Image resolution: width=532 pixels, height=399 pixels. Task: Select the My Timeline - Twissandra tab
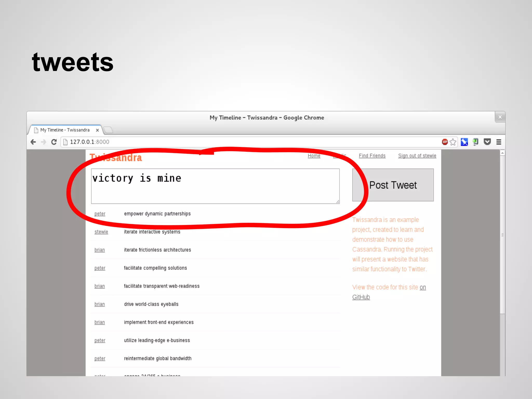(x=65, y=130)
